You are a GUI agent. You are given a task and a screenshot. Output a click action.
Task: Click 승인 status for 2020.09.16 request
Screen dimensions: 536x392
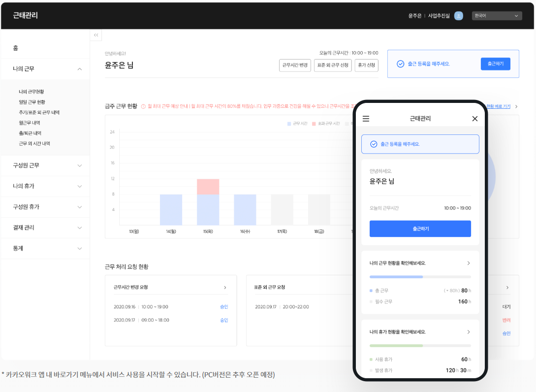(x=224, y=307)
